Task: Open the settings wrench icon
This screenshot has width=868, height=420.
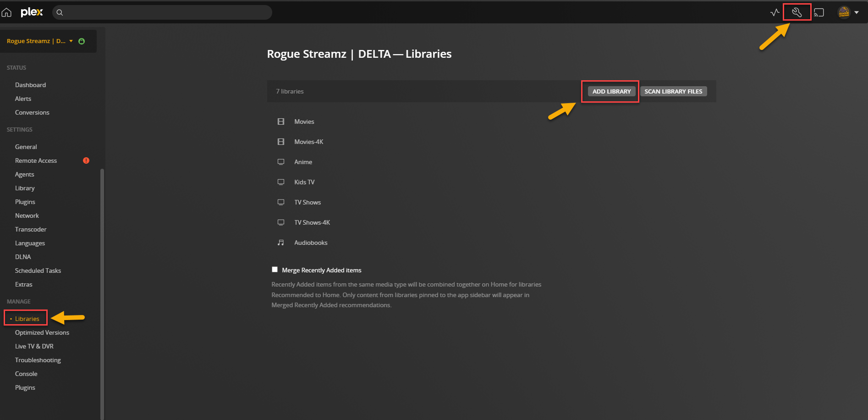Action: pos(797,12)
